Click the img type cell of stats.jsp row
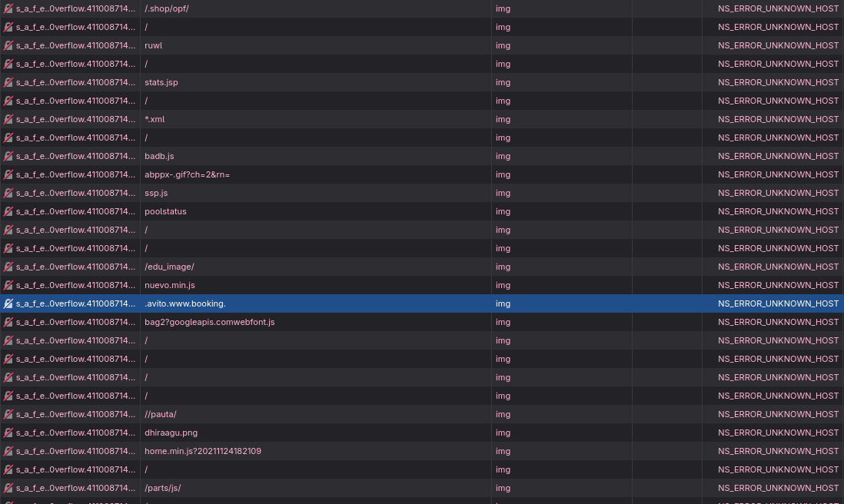 [x=503, y=82]
